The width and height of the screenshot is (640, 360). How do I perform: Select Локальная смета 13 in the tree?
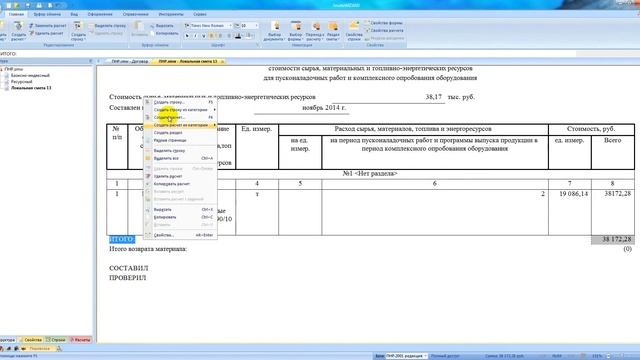point(31,88)
